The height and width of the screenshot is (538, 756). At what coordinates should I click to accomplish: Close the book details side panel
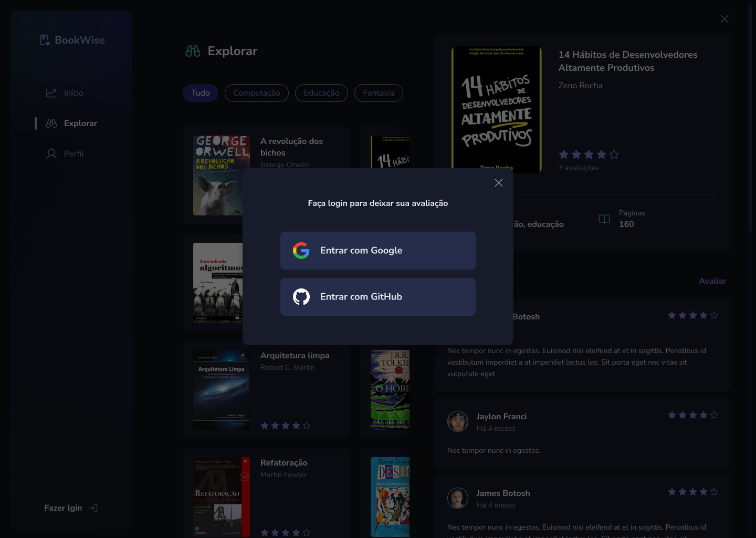pos(724,19)
